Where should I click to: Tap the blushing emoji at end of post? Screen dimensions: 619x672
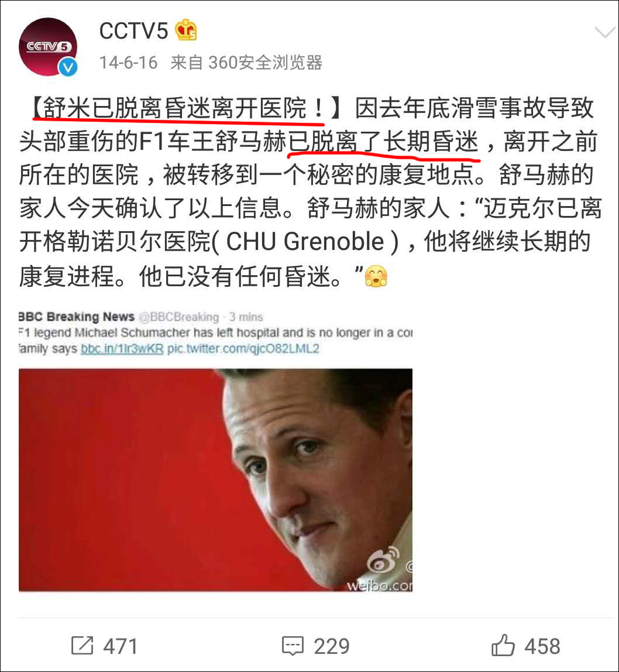tap(376, 276)
